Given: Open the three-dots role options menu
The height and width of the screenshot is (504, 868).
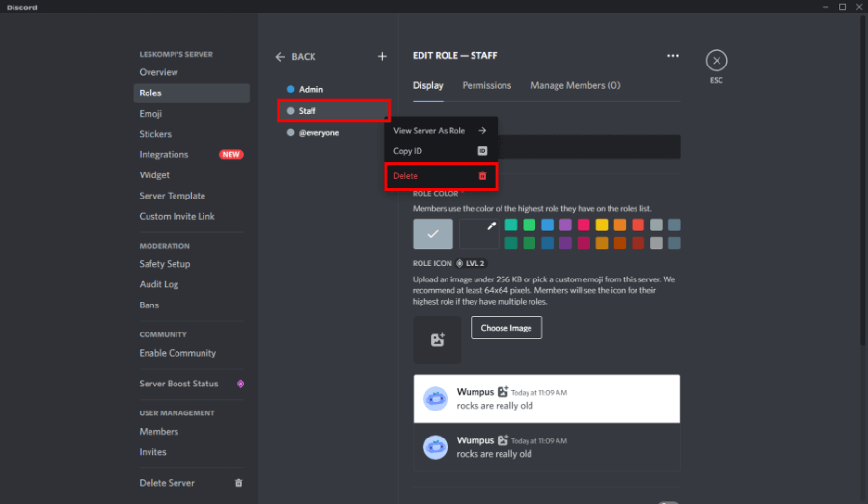Looking at the screenshot, I should coord(672,55).
